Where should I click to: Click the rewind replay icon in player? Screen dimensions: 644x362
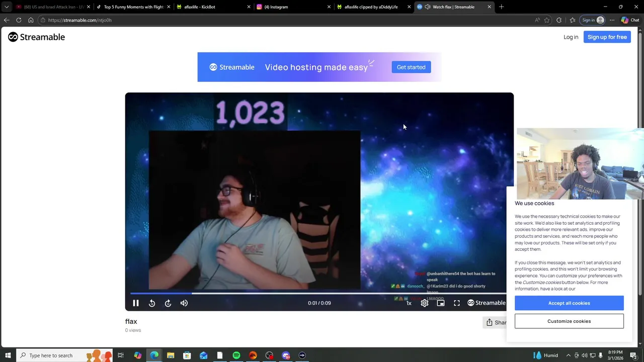pyautogui.click(x=152, y=303)
